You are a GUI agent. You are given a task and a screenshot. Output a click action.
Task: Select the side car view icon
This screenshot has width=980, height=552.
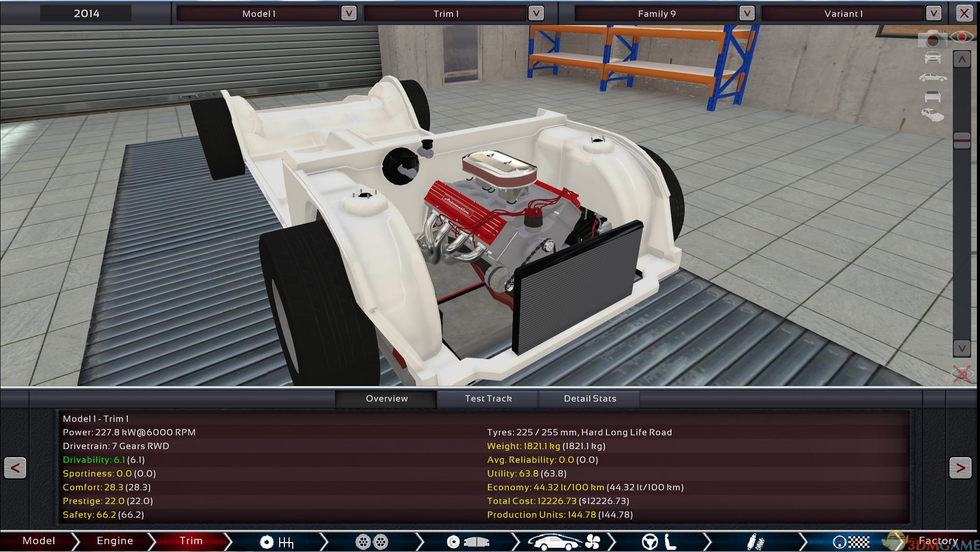pyautogui.click(x=933, y=78)
